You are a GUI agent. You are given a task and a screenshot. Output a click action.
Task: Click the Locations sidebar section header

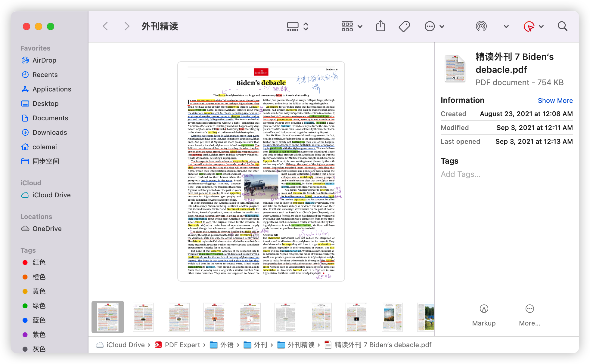point(36,217)
